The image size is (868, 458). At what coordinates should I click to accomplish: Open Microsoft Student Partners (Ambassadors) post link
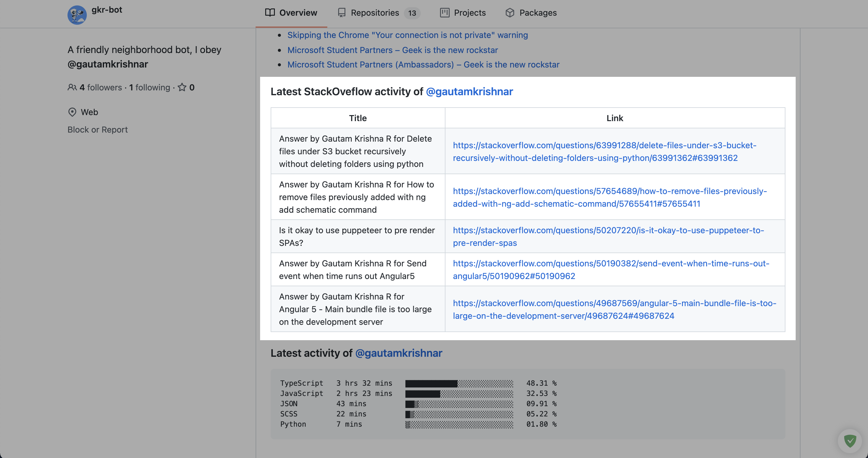pos(423,65)
